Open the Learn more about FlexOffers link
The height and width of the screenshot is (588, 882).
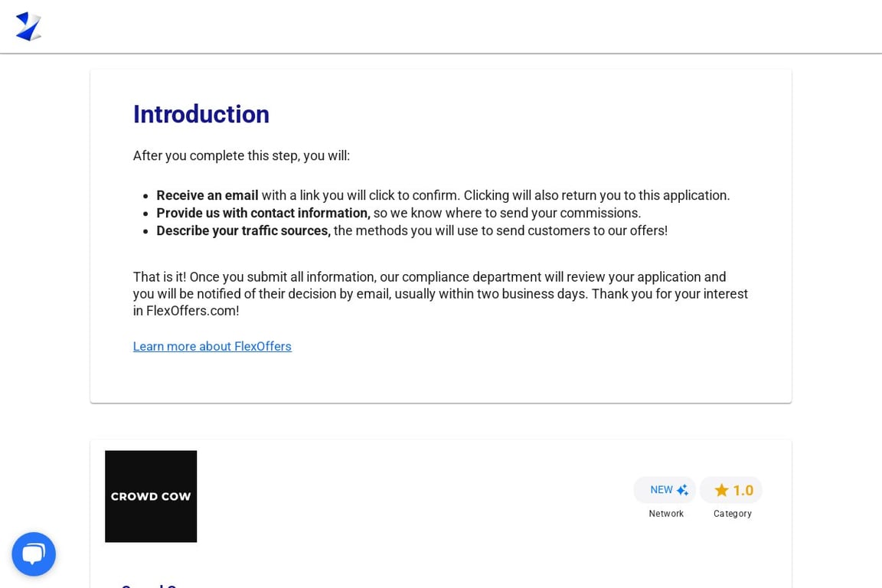coord(212,346)
